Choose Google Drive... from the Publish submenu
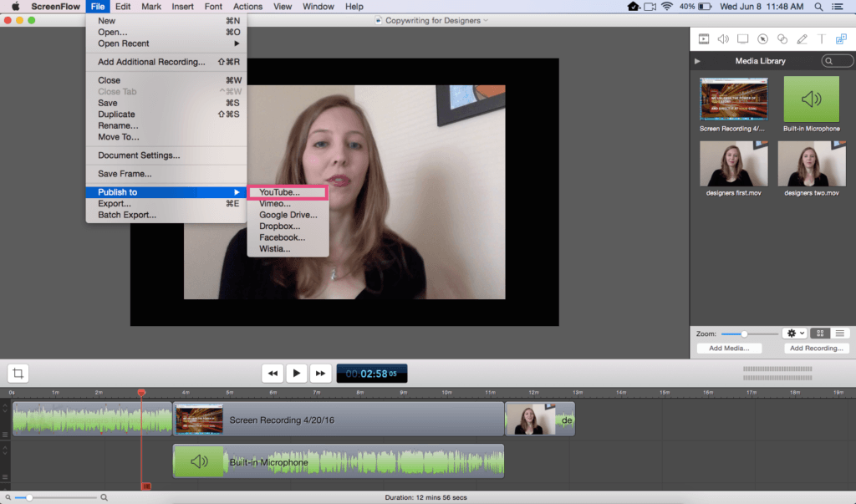856x504 pixels. (288, 215)
